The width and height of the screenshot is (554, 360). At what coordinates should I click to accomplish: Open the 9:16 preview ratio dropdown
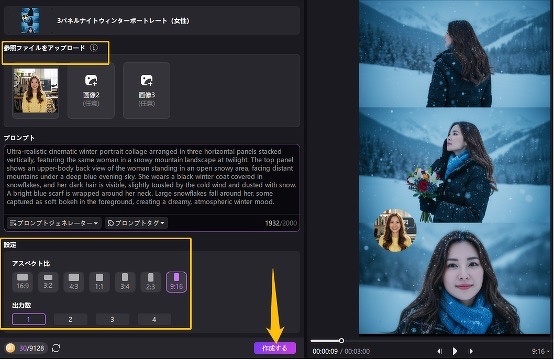click(x=541, y=351)
